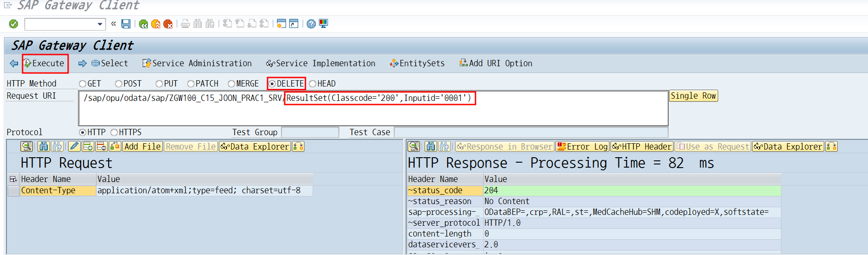868x255 pixels.
Task: Click the icon right of request Data Explorer
Action: pyautogui.click(x=298, y=146)
